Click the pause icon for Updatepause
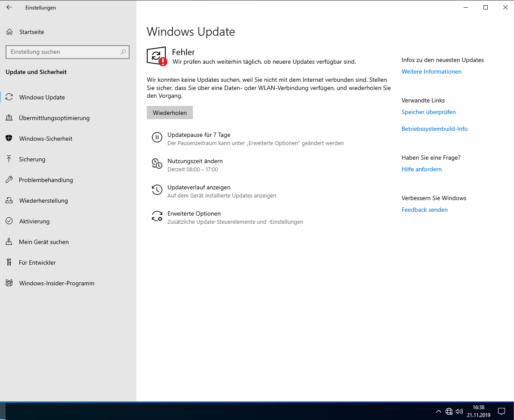The image size is (514, 420). coord(157,137)
